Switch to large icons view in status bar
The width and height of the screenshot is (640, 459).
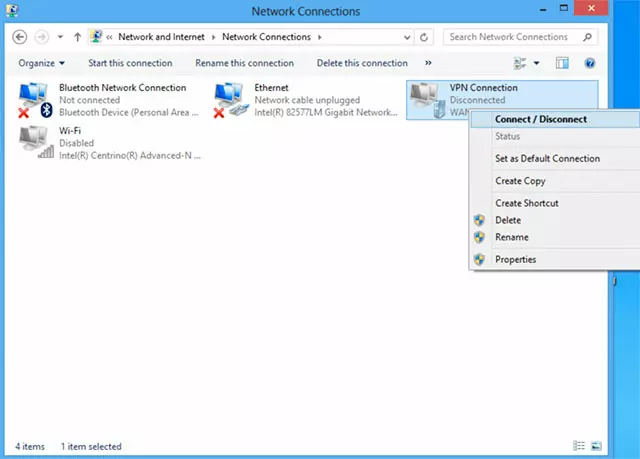(596, 445)
